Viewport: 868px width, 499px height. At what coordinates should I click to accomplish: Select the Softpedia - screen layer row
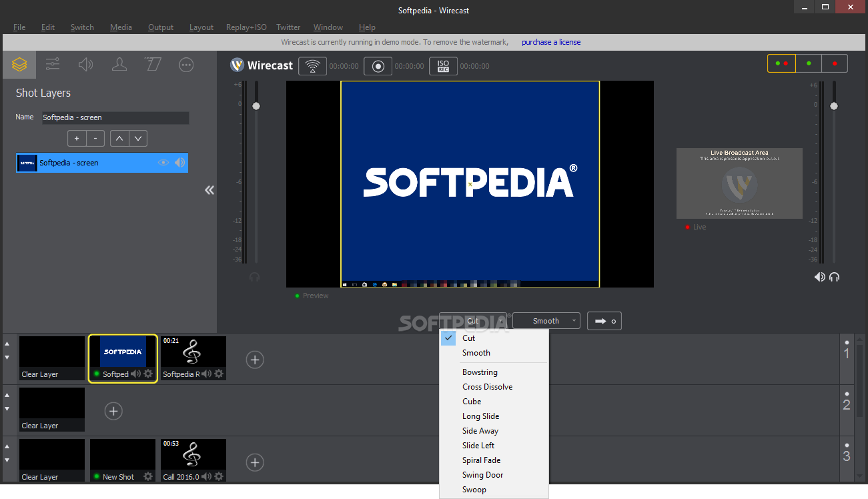[x=102, y=163]
